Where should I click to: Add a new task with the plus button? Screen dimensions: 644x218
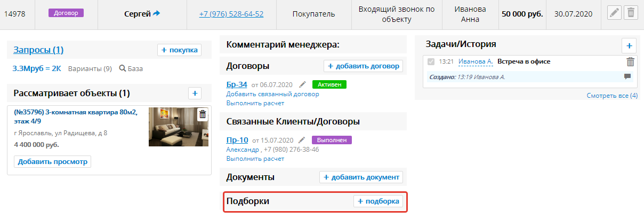(629, 46)
